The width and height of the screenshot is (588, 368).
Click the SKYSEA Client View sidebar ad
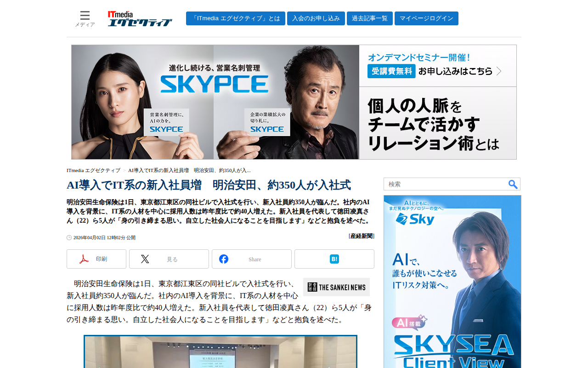point(452,282)
